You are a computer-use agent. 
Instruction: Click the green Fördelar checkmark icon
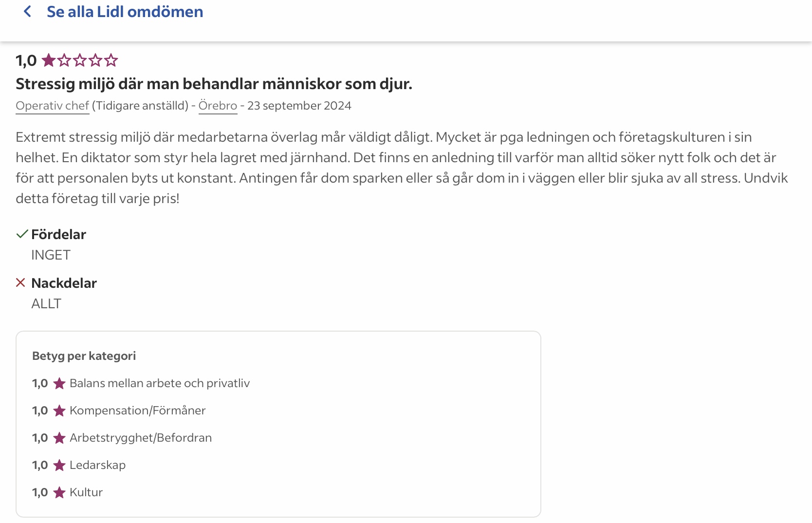22,234
